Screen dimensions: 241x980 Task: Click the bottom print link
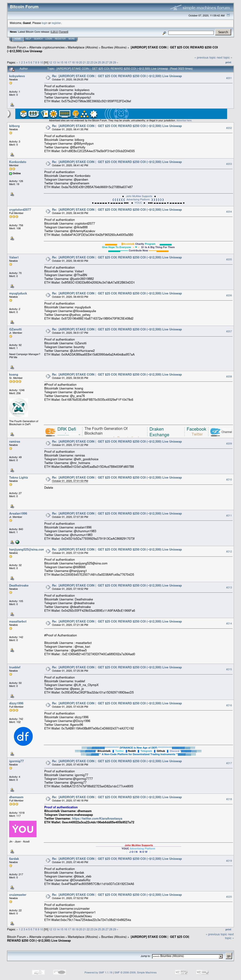[x=228, y=929]
